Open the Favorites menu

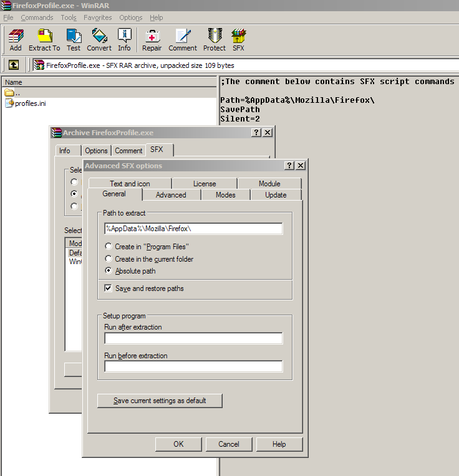(x=97, y=17)
